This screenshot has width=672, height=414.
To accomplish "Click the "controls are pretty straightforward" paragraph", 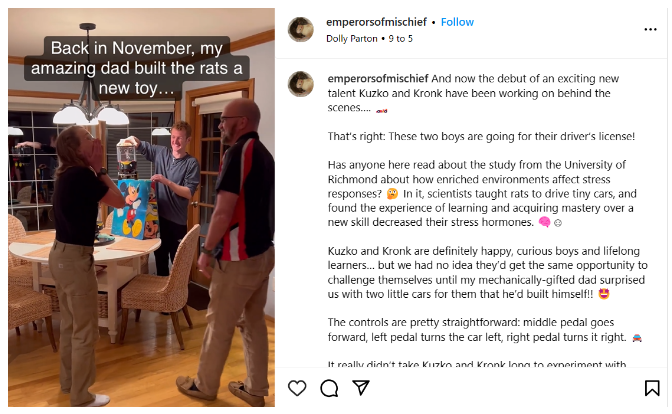I will coord(480,330).
